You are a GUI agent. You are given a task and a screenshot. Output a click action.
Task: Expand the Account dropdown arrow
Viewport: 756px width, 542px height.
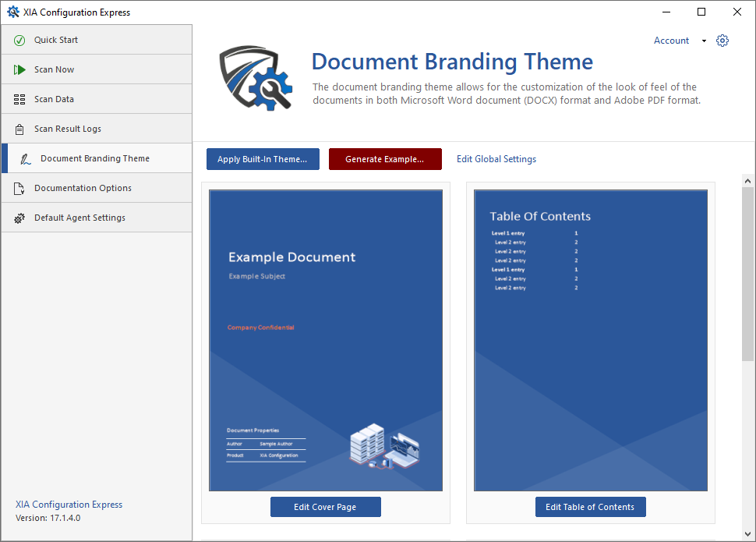tap(704, 41)
